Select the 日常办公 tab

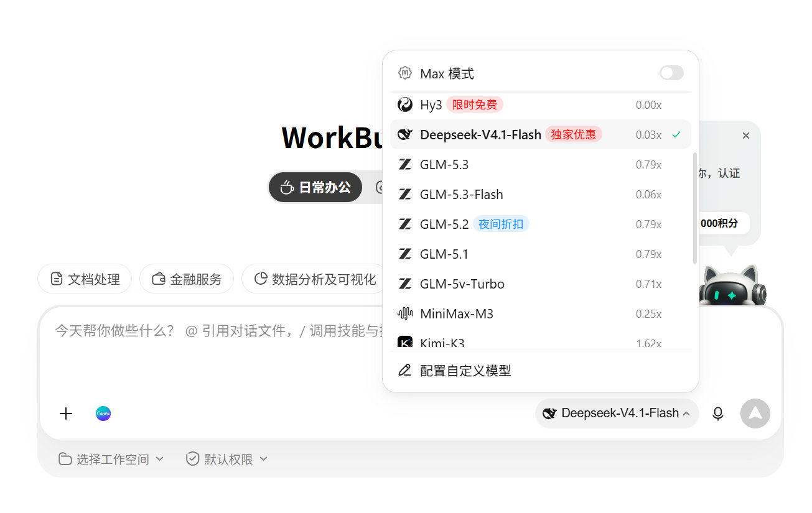(x=315, y=187)
